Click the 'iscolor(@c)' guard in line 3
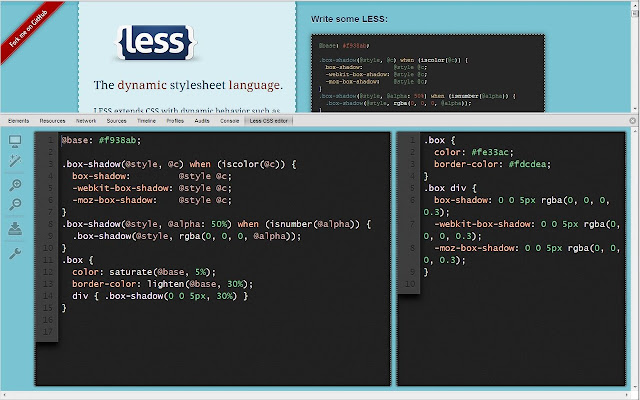Image resolution: width=640 pixels, height=400 pixels. click(251, 164)
